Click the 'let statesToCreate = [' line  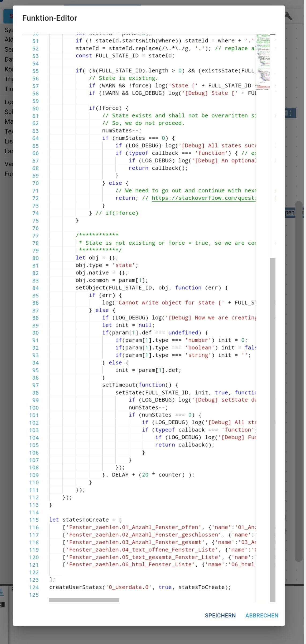pos(85,520)
